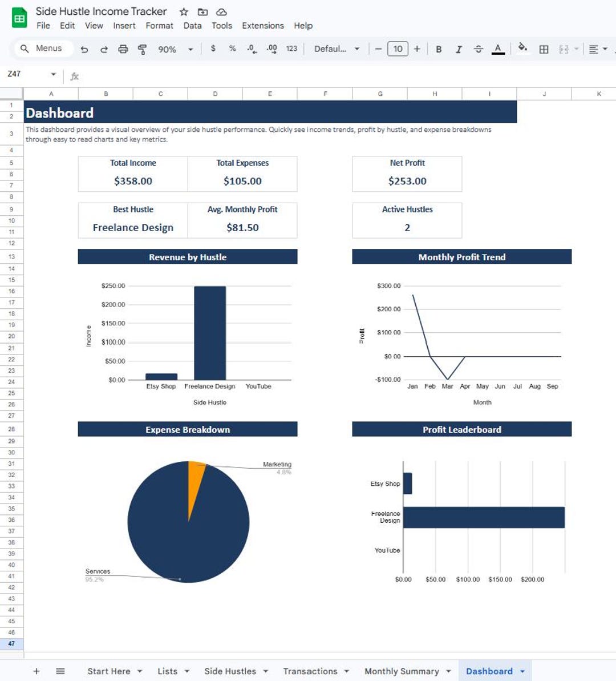This screenshot has height=681, width=616.
Task: Expand the Name box dropdown arrow
Action: [x=54, y=74]
